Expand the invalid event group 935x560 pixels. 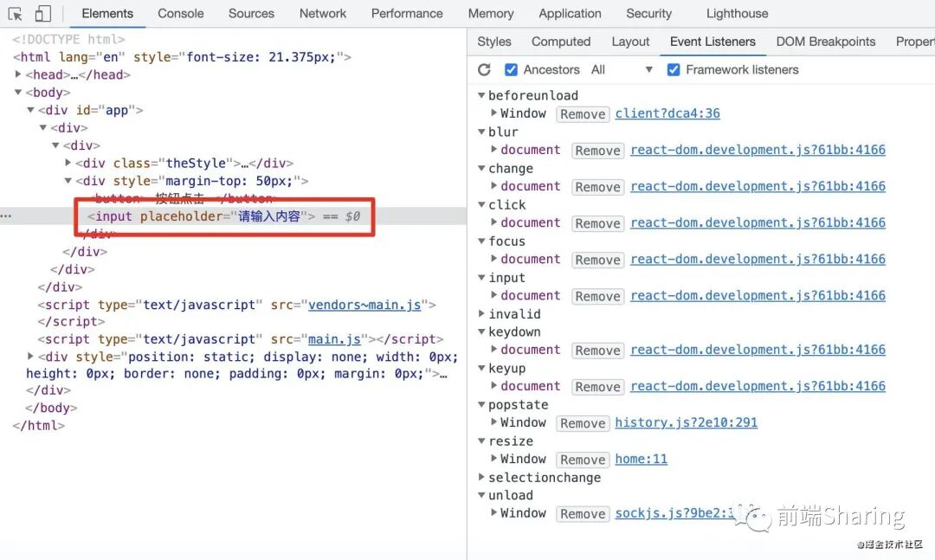(481, 313)
